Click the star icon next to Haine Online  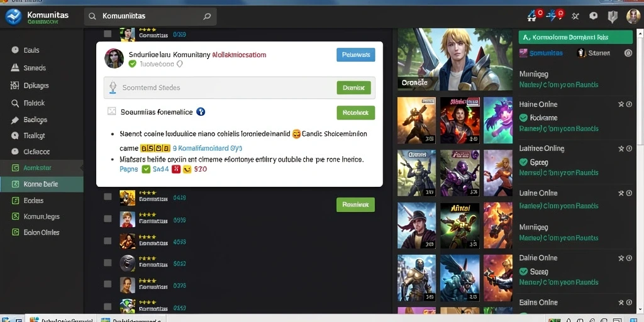(x=621, y=104)
